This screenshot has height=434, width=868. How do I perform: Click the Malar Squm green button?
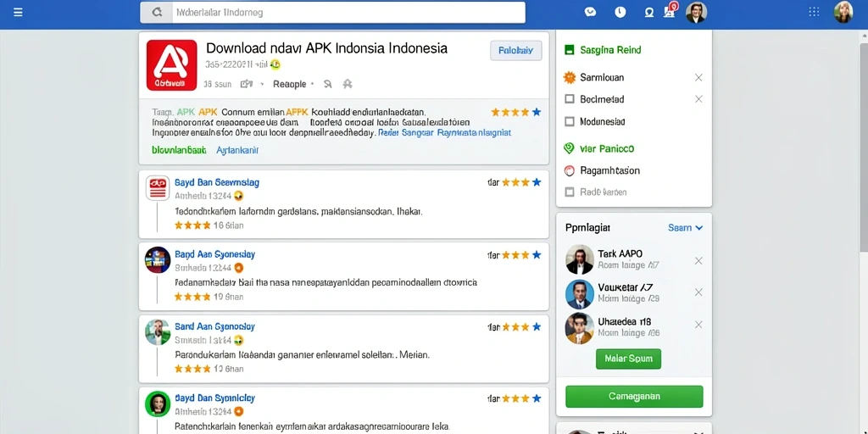628,359
